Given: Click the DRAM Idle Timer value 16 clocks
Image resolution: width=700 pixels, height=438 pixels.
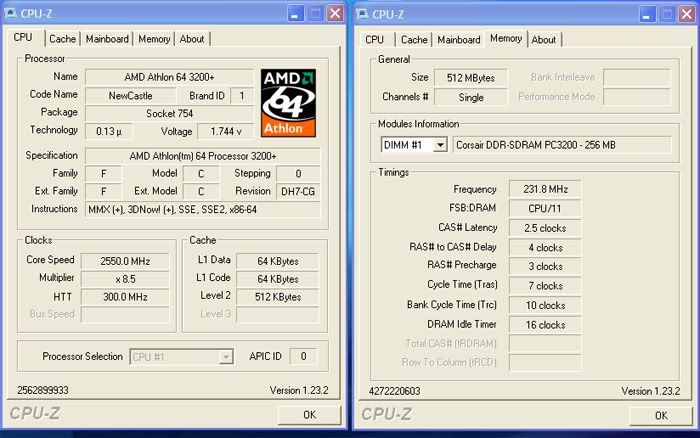Looking at the screenshot, I should (x=545, y=325).
